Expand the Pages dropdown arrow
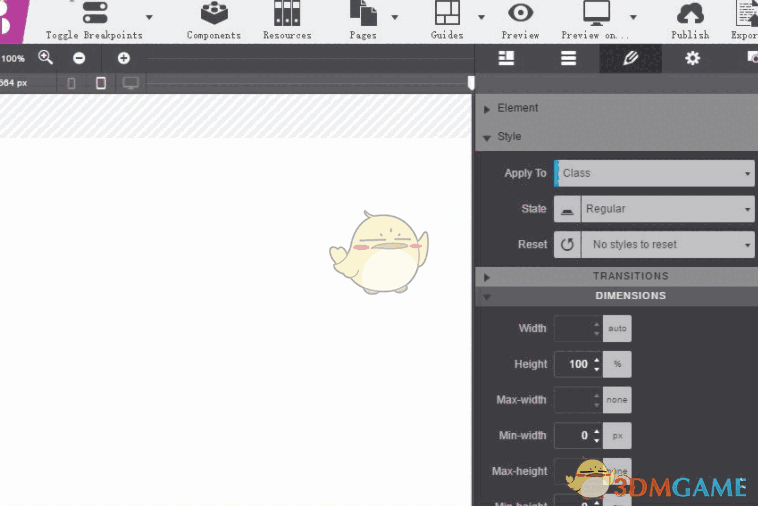Viewport: 758px width, 506px height. pos(394,17)
